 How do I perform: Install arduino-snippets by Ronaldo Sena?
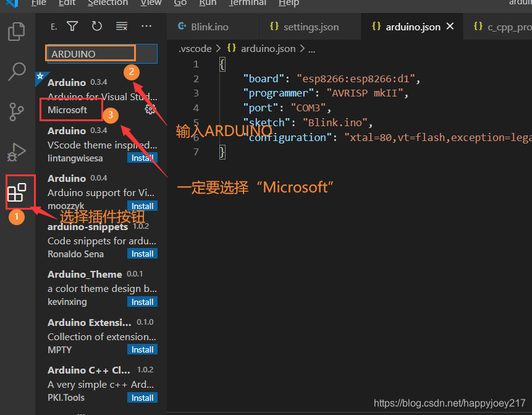pos(142,254)
